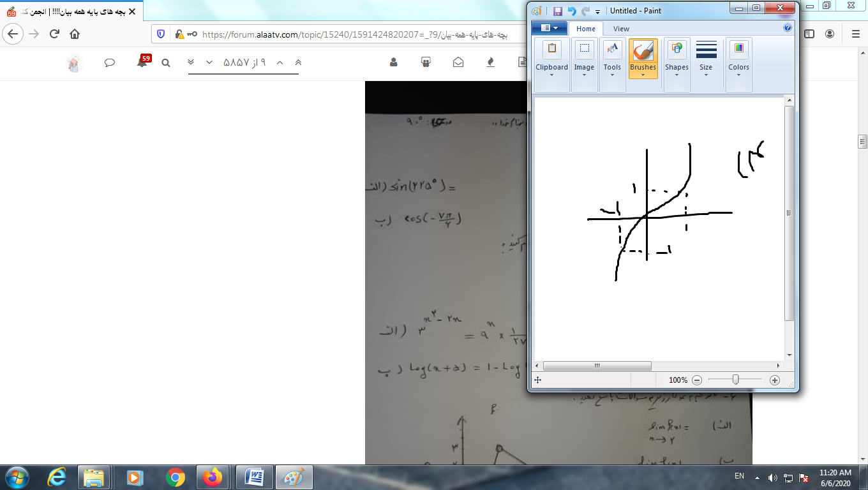Jump to first post double-up chevron
Image resolution: width=868 pixels, height=490 pixels.
tap(297, 63)
